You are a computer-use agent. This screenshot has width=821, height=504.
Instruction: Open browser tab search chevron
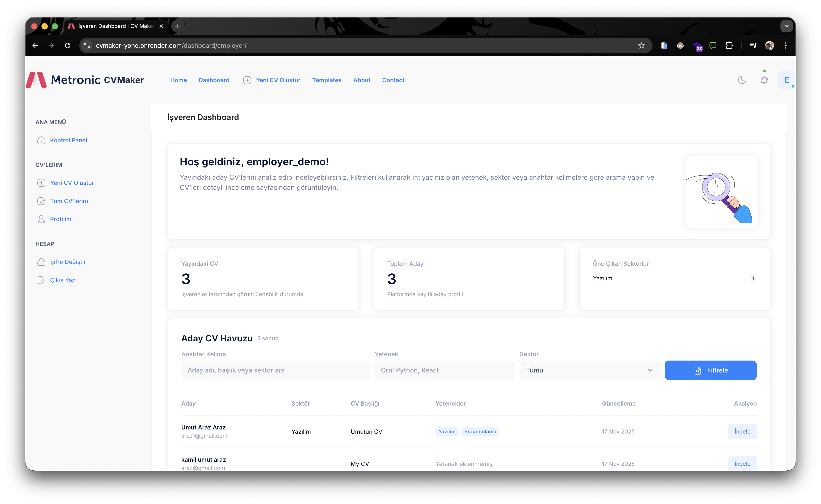[786, 26]
